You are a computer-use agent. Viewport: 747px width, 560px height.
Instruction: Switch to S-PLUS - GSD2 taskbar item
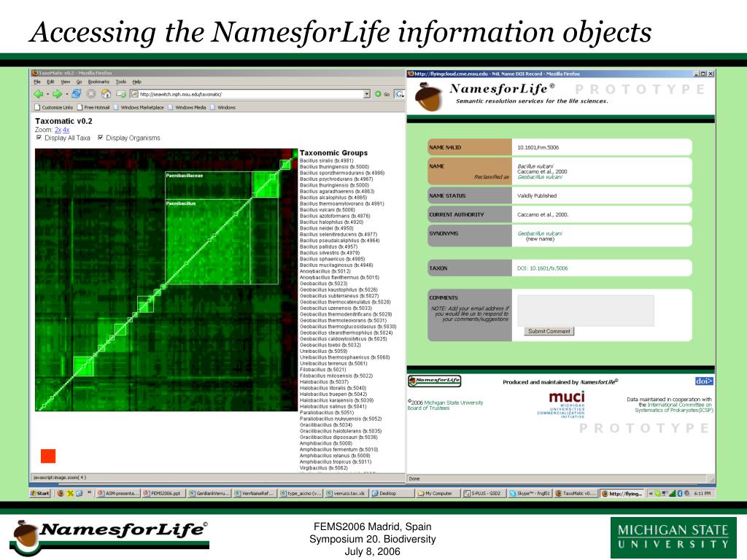click(x=484, y=494)
